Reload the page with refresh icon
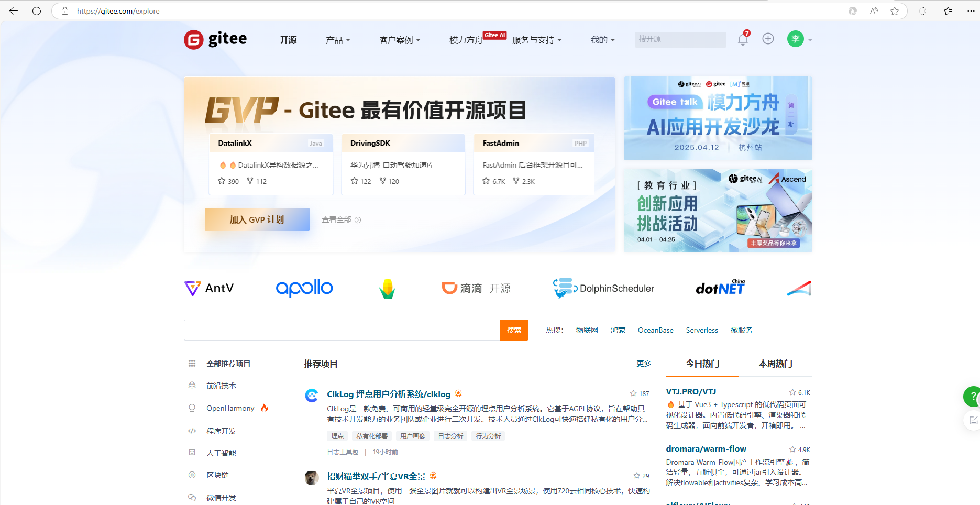Screen dimensions: 980x505 [37, 11]
